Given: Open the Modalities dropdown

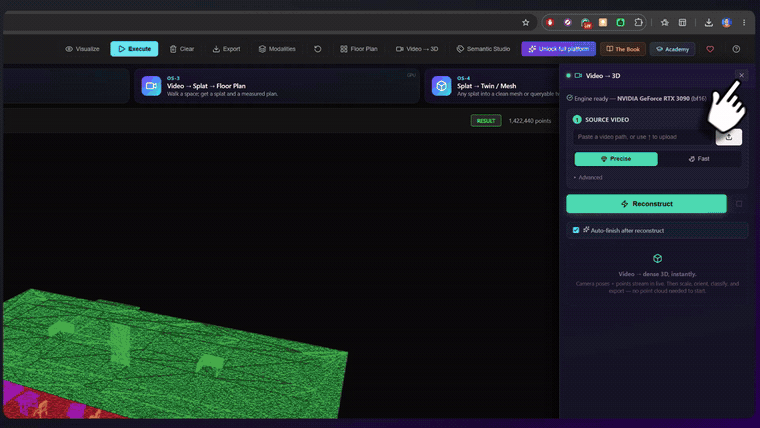Looking at the screenshot, I should tap(277, 49).
